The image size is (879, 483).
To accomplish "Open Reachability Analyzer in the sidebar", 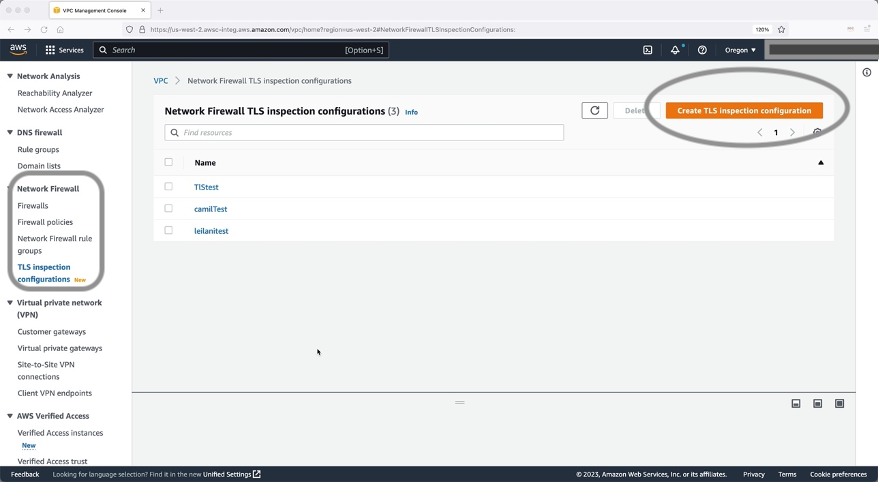I will pyautogui.click(x=55, y=93).
